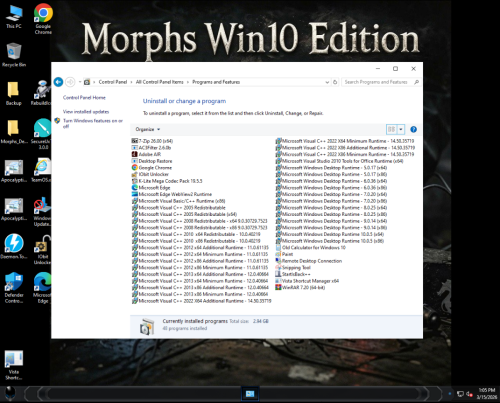
Task: Open Defender Control desktop shortcut
Action: 14,288
